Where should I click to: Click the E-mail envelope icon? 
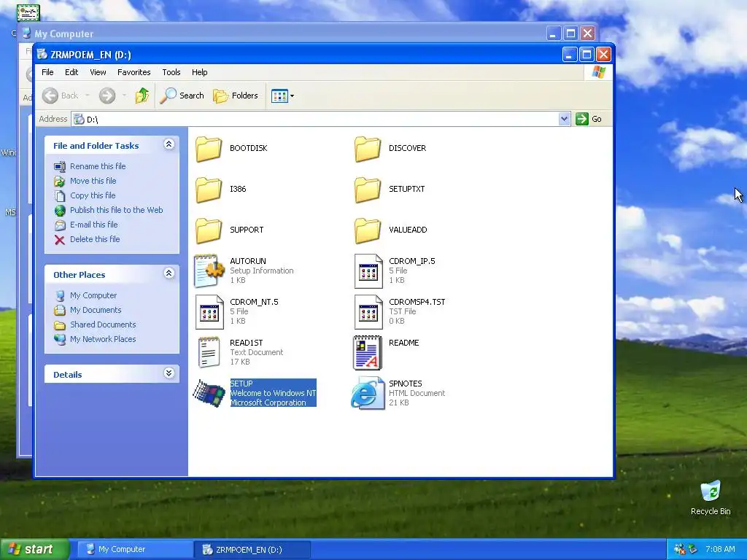point(60,225)
